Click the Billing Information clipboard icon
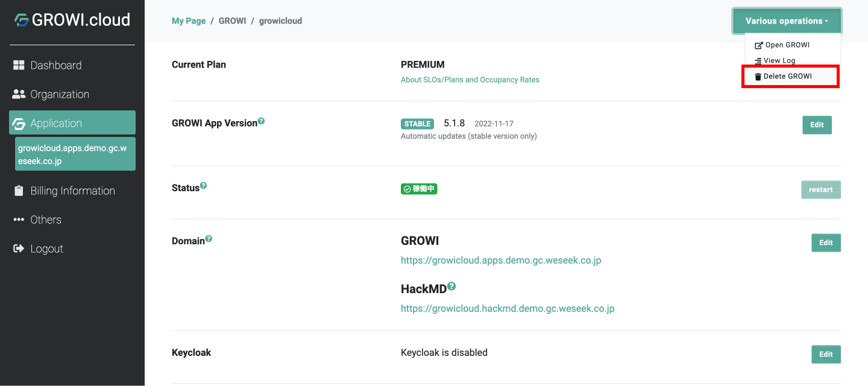 [19, 191]
